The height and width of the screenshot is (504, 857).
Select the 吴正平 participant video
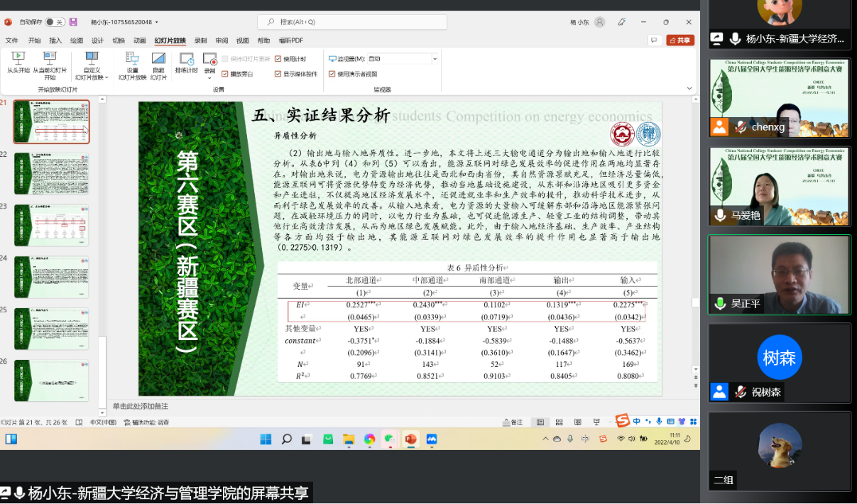[x=779, y=275]
